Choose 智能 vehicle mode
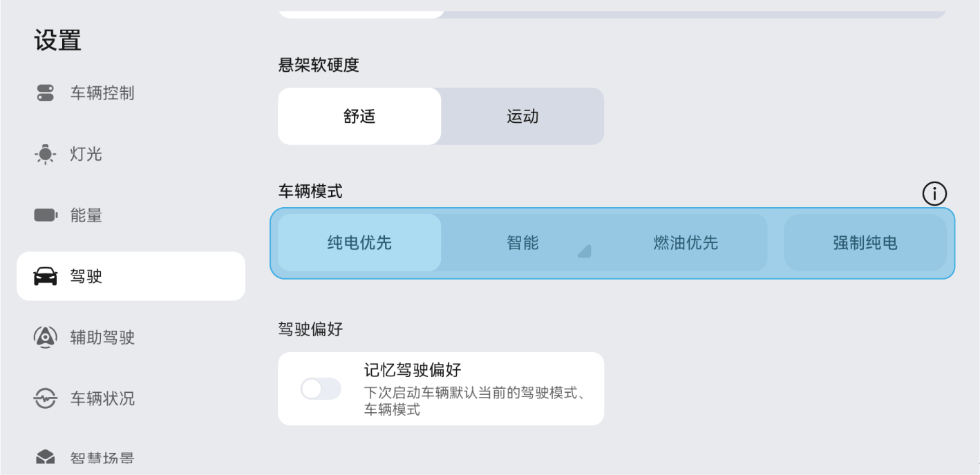The width and height of the screenshot is (980, 475). tap(522, 243)
